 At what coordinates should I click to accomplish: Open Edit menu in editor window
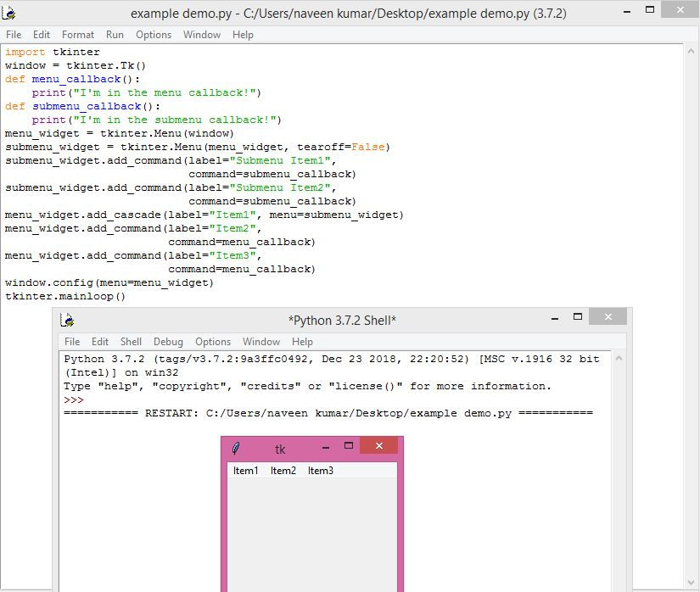(41, 35)
